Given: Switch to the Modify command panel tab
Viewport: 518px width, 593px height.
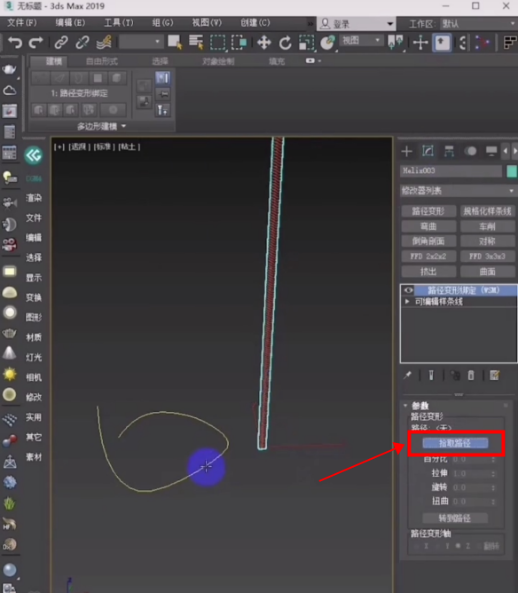Looking at the screenshot, I should click(428, 151).
